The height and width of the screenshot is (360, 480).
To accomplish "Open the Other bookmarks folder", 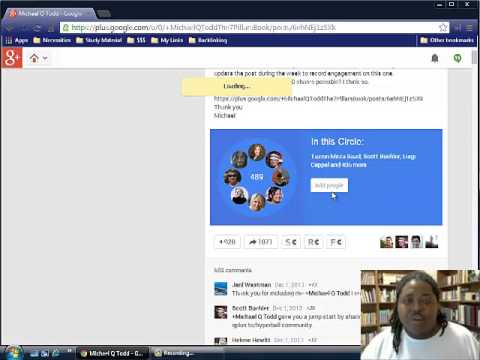I will click(x=447, y=40).
